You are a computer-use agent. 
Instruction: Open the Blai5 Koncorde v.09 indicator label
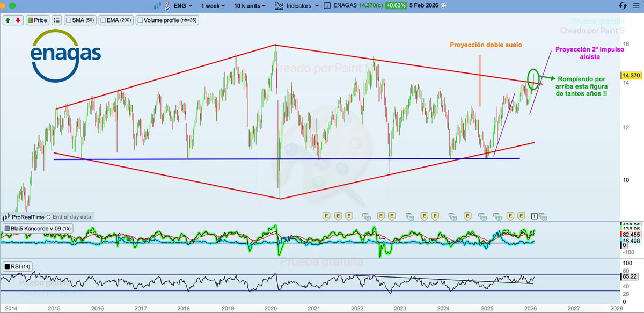point(38,229)
